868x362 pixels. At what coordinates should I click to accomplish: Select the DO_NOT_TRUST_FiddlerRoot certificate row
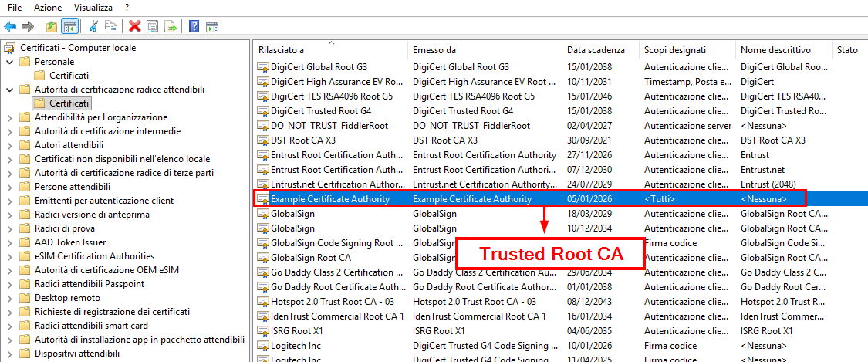[329, 126]
